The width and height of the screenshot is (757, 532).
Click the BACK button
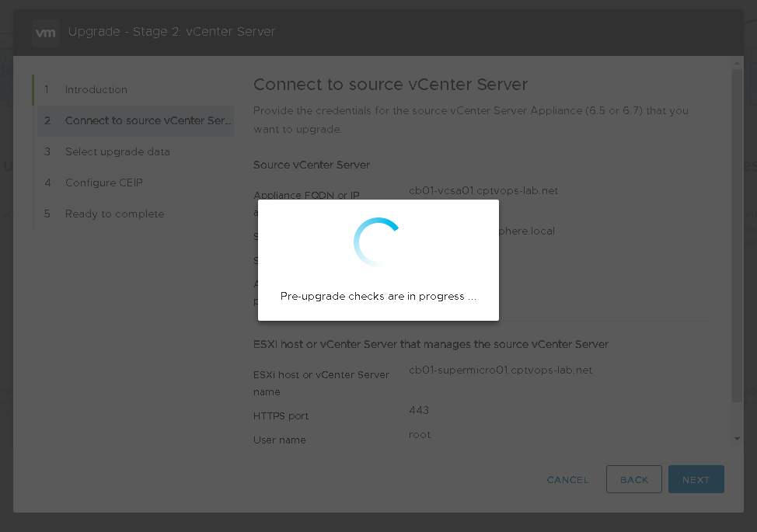point(633,480)
